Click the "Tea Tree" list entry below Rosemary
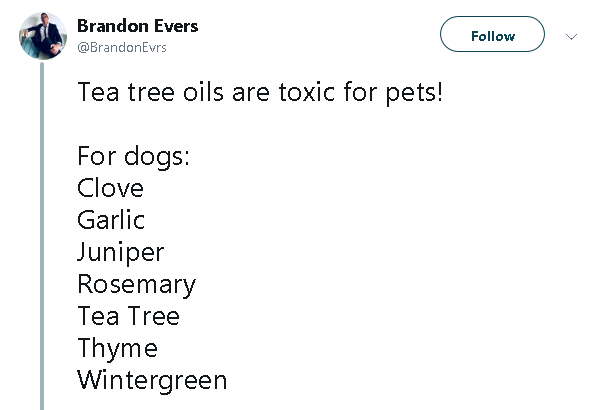Image resolution: width=600 pixels, height=410 pixels. tap(128, 317)
